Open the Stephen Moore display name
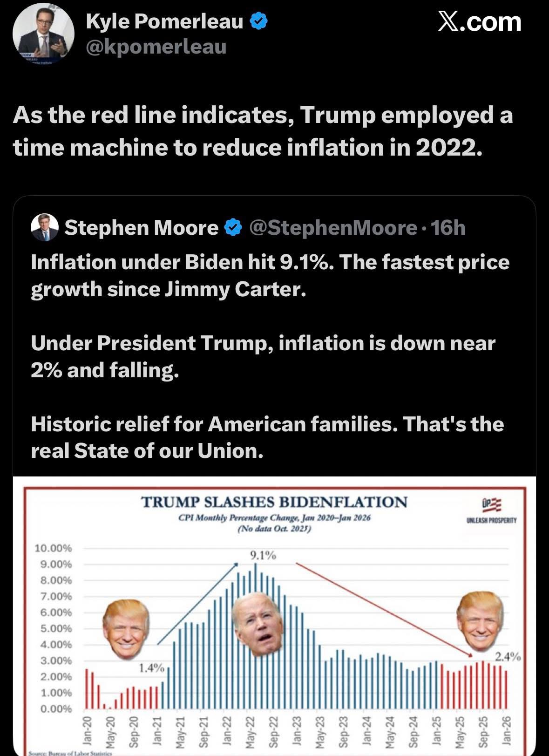 pos(141,228)
